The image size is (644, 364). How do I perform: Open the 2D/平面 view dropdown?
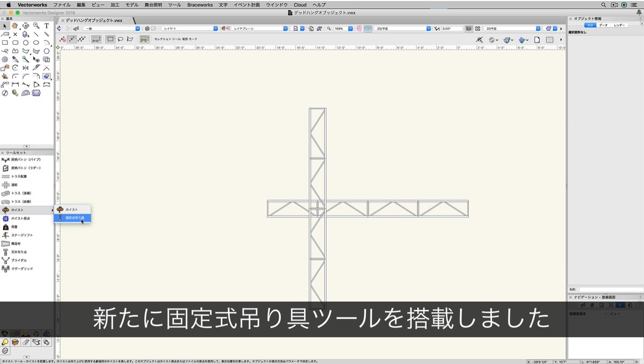pyautogui.click(x=403, y=29)
